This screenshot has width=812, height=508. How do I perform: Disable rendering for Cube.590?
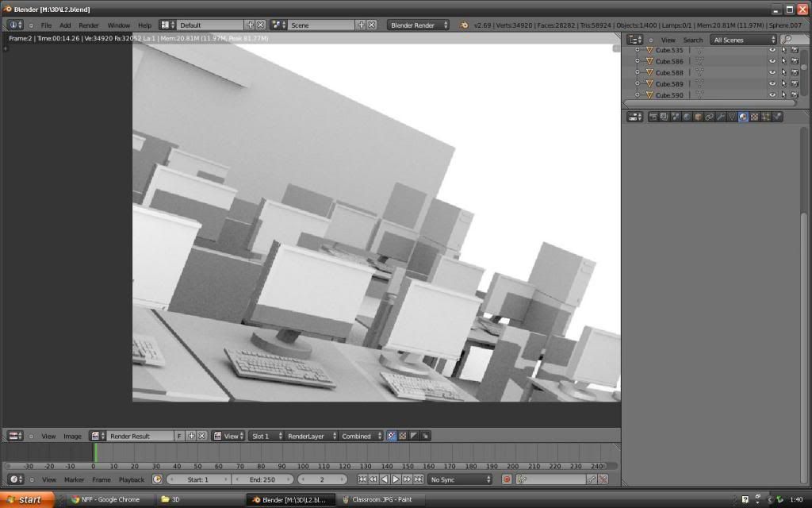[795, 94]
